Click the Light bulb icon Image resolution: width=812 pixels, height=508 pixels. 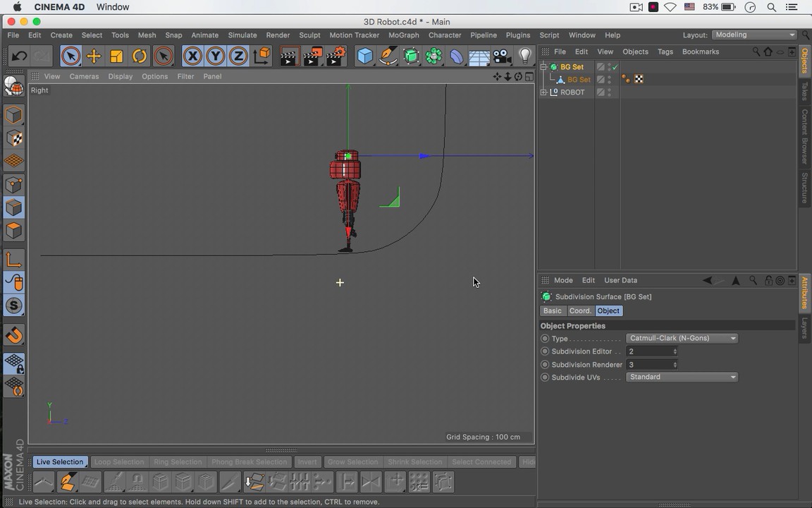point(524,56)
